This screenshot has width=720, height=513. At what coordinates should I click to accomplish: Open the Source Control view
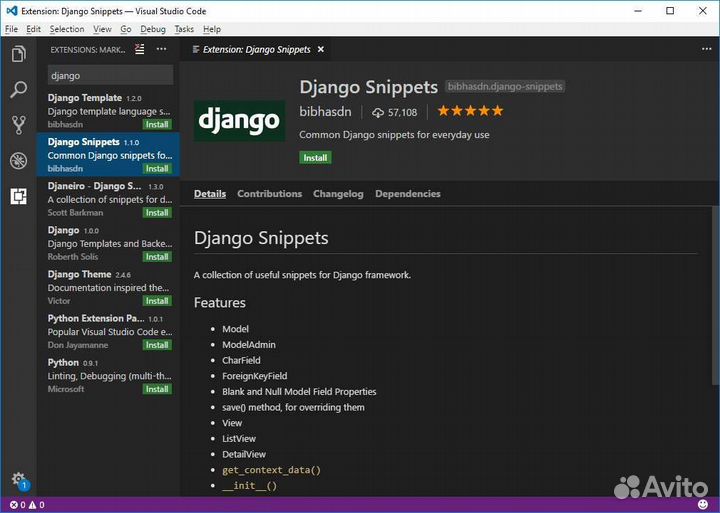(18, 125)
